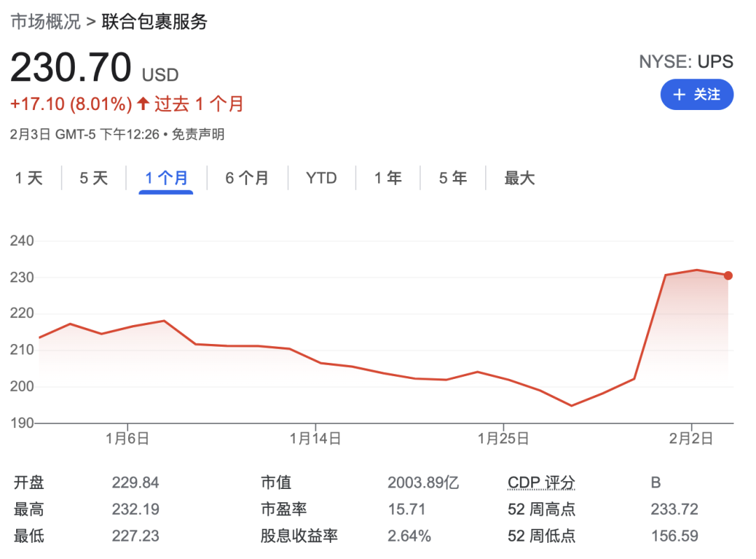Click the 市场概况 breadcrumb link

tap(45, 22)
